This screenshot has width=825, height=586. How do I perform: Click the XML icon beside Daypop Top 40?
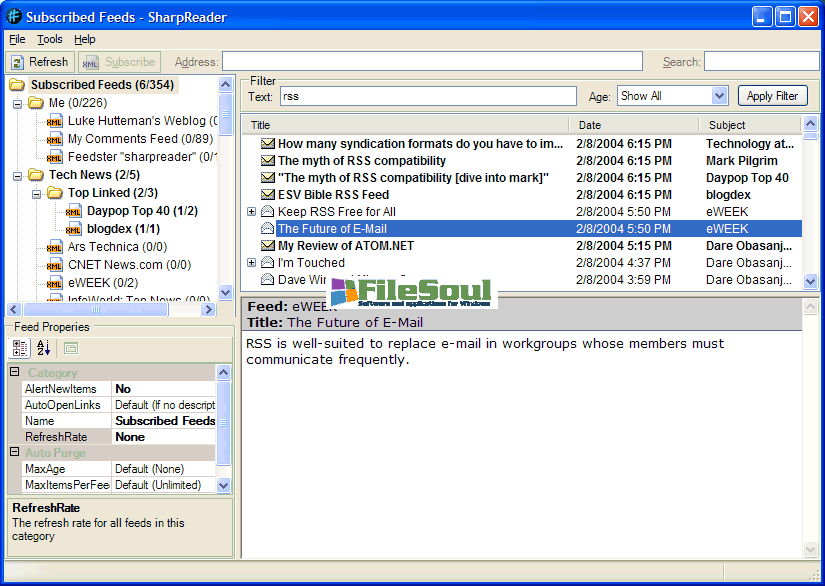73,211
